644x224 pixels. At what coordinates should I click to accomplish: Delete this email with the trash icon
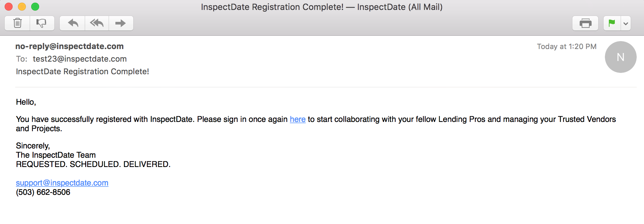(18, 23)
